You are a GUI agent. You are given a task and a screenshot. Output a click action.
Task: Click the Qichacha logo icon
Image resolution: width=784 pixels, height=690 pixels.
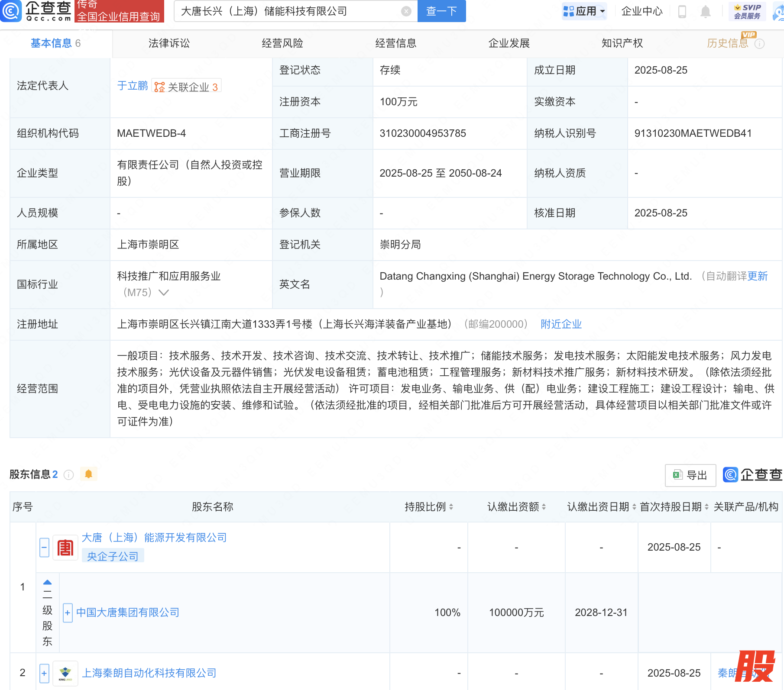pyautogui.click(x=11, y=11)
